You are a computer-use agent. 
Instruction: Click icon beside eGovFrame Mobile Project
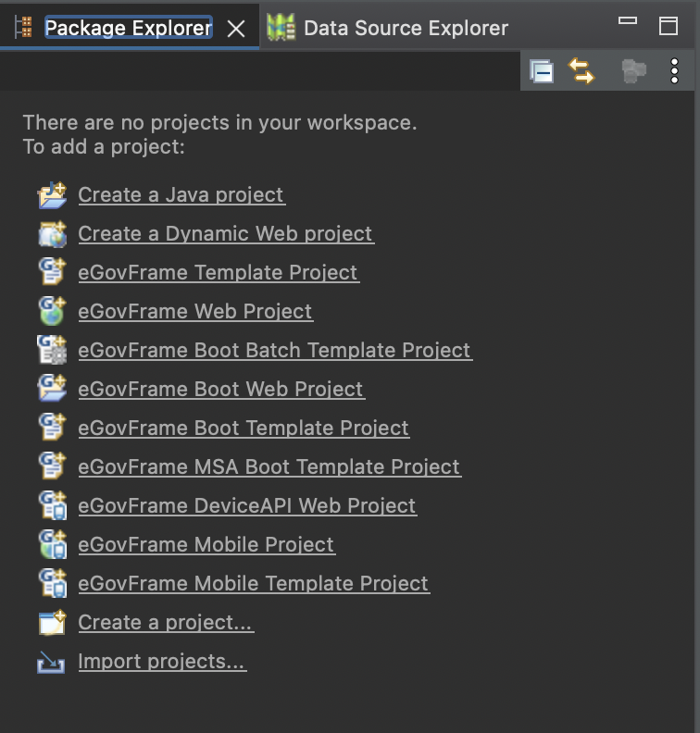53,543
